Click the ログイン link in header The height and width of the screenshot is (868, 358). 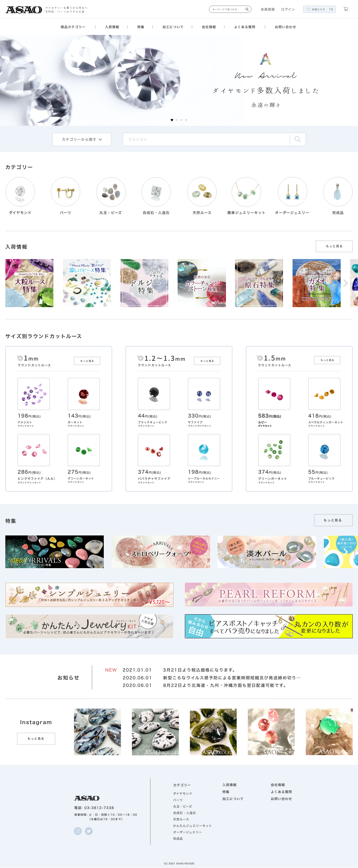pos(288,10)
